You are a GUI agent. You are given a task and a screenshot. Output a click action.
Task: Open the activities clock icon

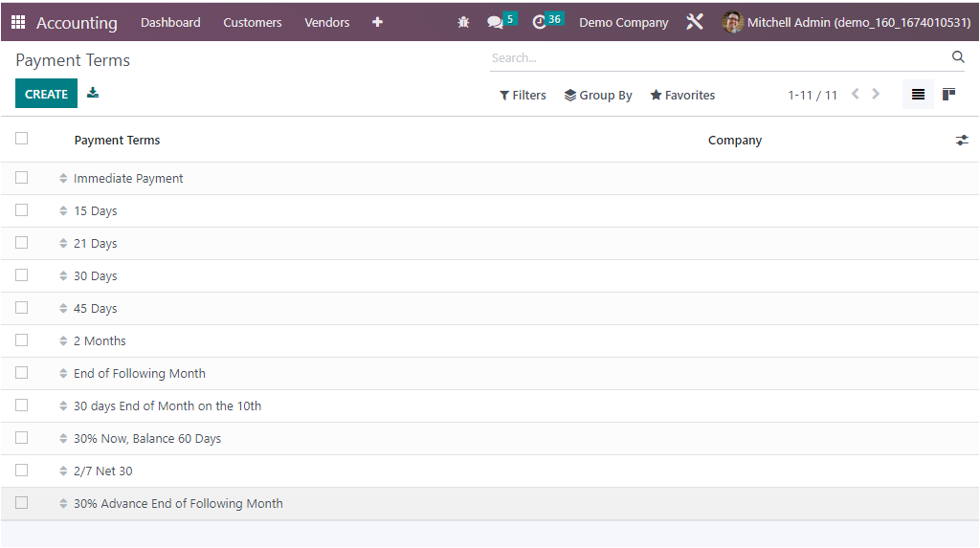pyautogui.click(x=540, y=23)
